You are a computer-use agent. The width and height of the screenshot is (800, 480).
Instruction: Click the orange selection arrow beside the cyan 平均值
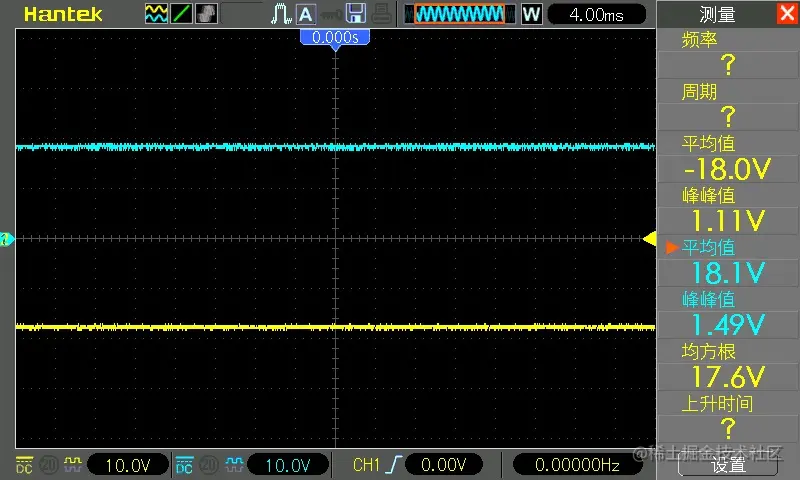tap(671, 247)
